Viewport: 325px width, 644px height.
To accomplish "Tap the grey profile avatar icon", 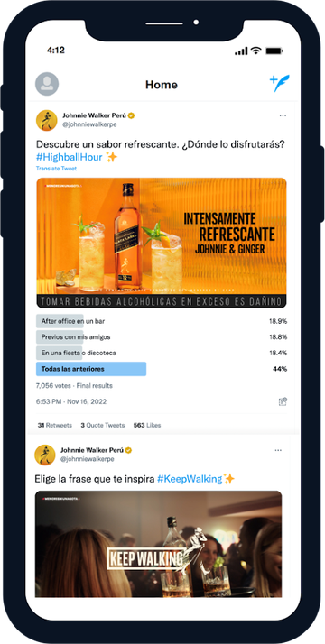I will tap(47, 84).
